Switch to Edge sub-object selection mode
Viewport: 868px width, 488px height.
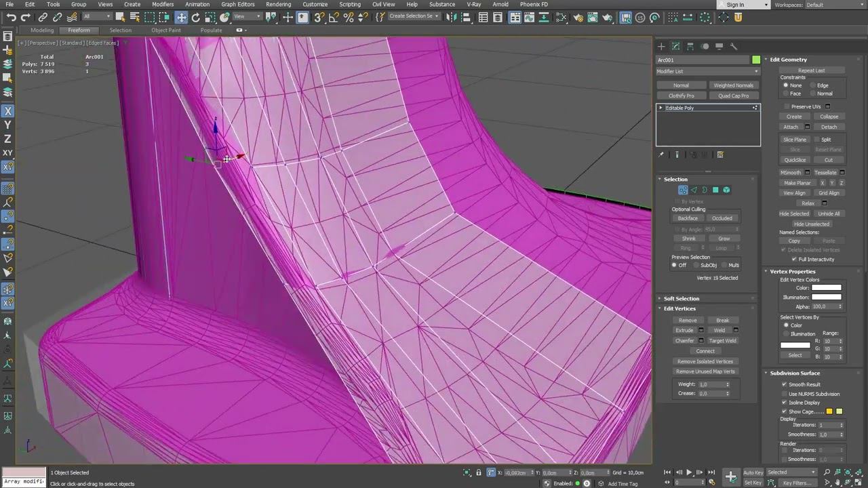tap(694, 190)
